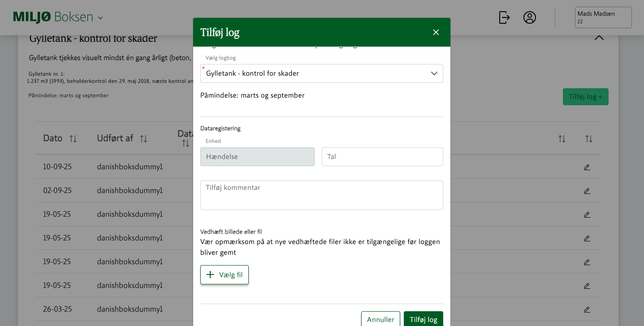Click the logout icon in header
This screenshot has width=644, height=326.
504,17
